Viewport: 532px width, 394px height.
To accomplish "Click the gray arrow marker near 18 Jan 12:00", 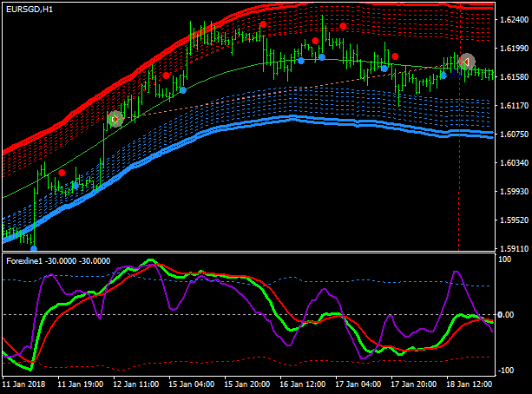I will click(467, 62).
